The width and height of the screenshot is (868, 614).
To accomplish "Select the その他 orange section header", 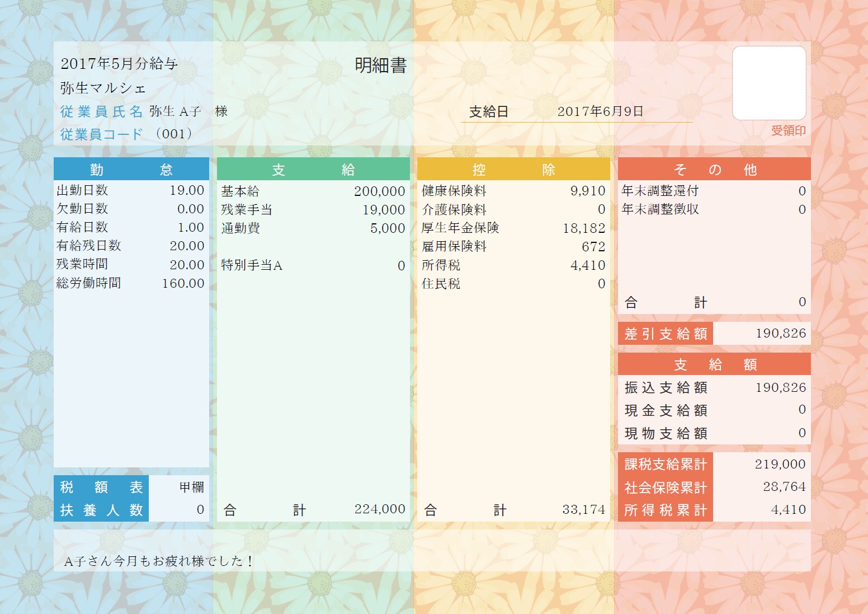I will pos(714,169).
